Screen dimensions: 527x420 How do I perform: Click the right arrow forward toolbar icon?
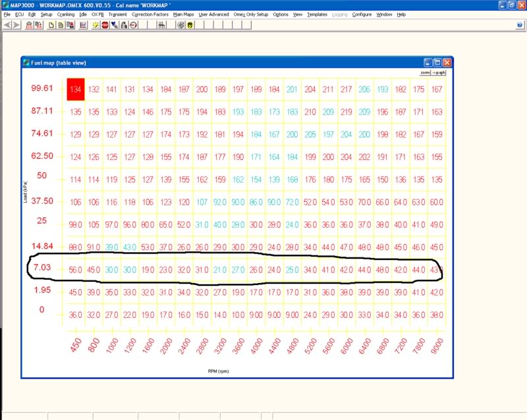(16, 25)
